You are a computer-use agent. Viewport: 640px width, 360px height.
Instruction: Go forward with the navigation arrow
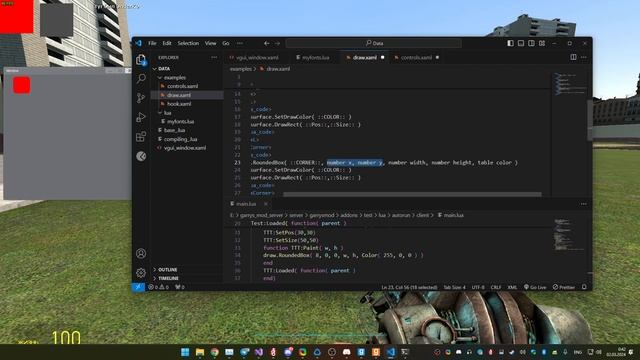pos(278,43)
